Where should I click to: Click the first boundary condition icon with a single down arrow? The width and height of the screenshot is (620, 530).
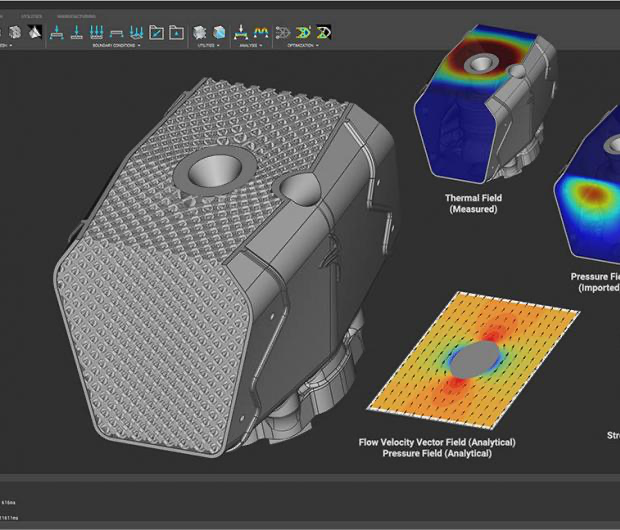(56, 33)
